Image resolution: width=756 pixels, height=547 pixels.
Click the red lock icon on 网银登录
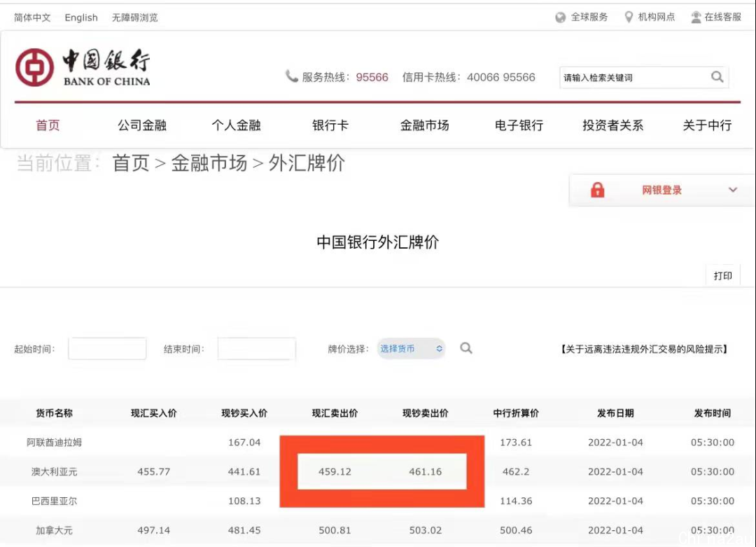tap(597, 190)
